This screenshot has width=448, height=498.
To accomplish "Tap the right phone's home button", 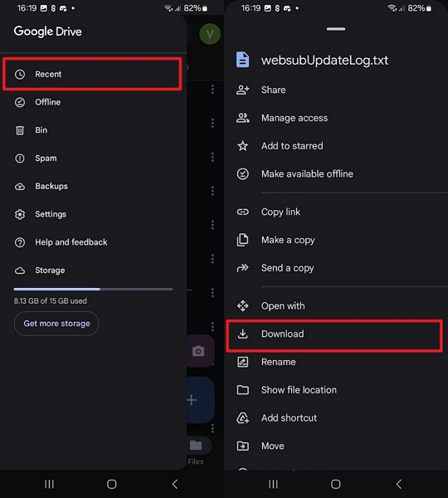I will point(336,484).
